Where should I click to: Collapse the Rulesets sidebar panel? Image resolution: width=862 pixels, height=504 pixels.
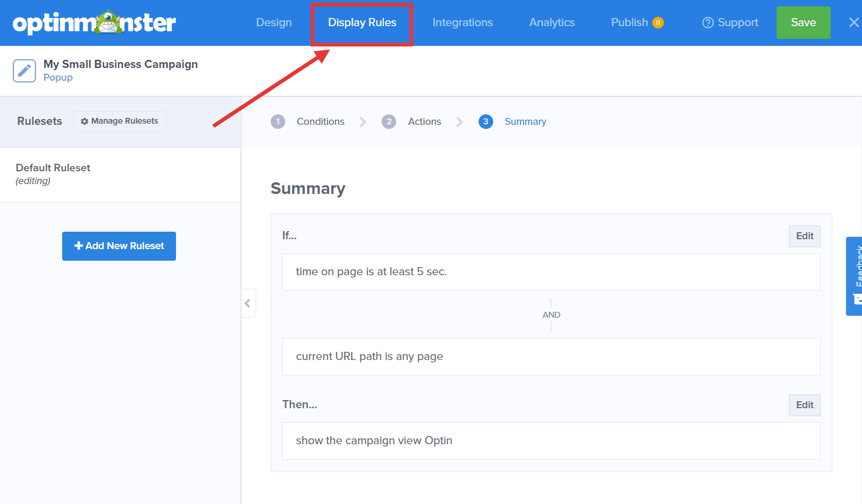click(249, 303)
